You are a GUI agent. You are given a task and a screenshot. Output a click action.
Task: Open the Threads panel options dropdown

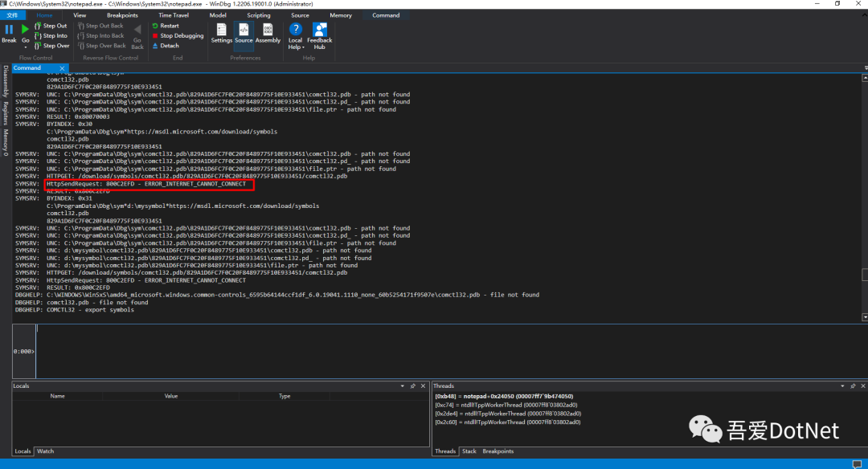click(x=842, y=386)
